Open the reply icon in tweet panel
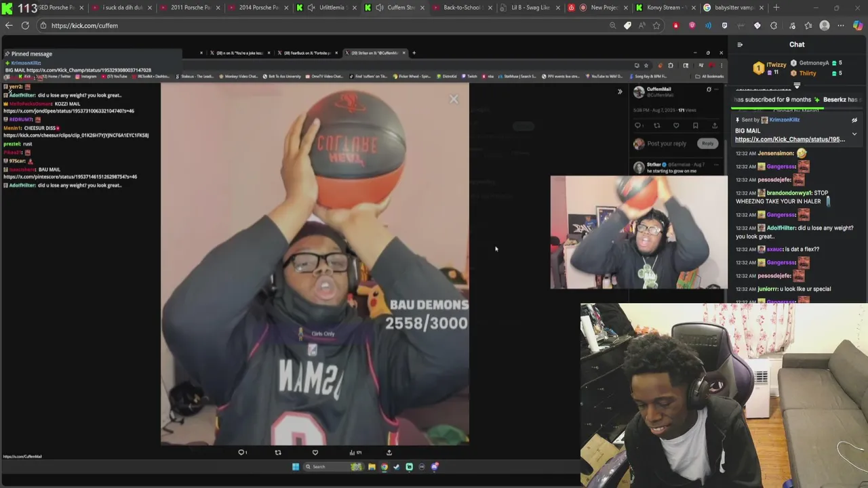Image resolution: width=868 pixels, height=488 pixels. coord(638,125)
